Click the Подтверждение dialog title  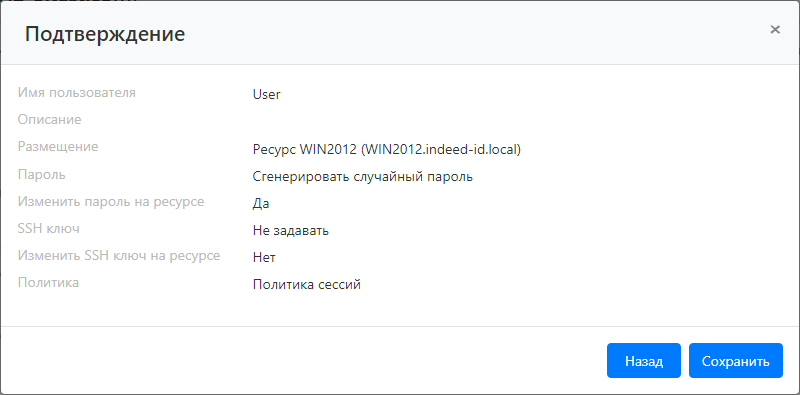coord(105,34)
